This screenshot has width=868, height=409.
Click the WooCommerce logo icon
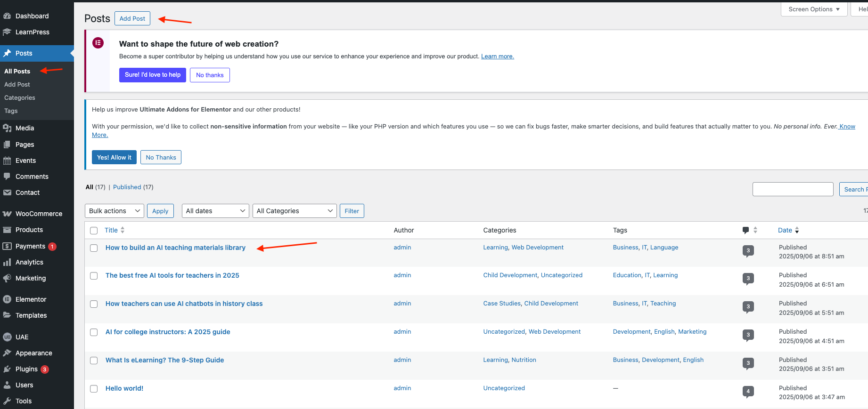pos(7,214)
